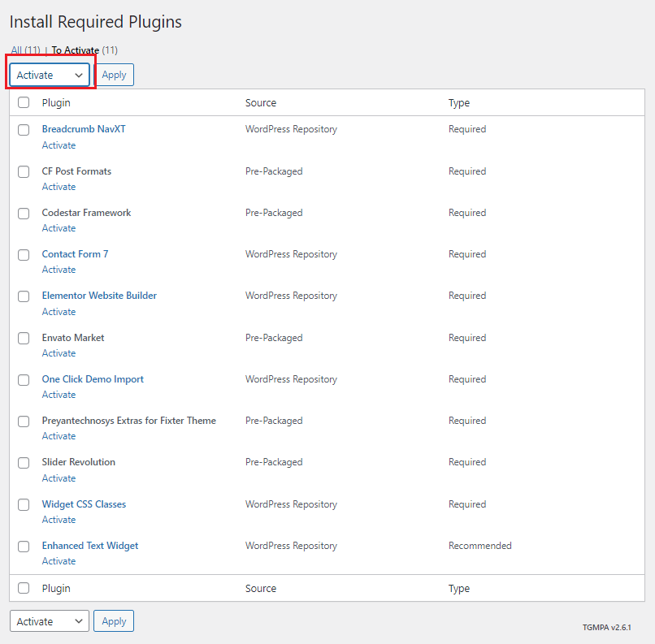Tick the Codestar Framework checkbox
Image resolution: width=655 pixels, height=644 pixels.
(24, 214)
